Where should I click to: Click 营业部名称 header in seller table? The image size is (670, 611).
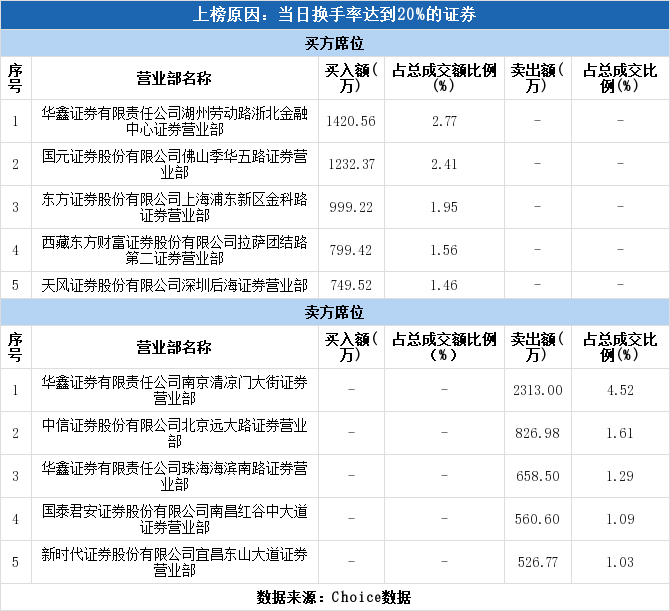174,347
